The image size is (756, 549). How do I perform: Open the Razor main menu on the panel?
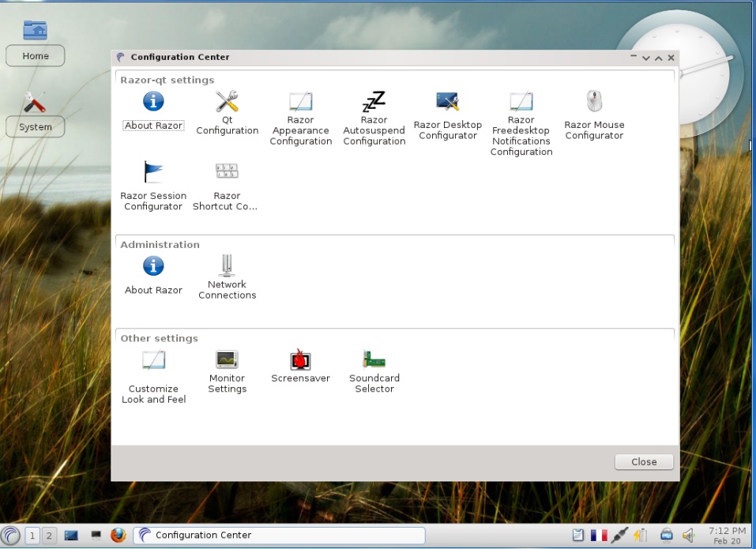[10, 535]
